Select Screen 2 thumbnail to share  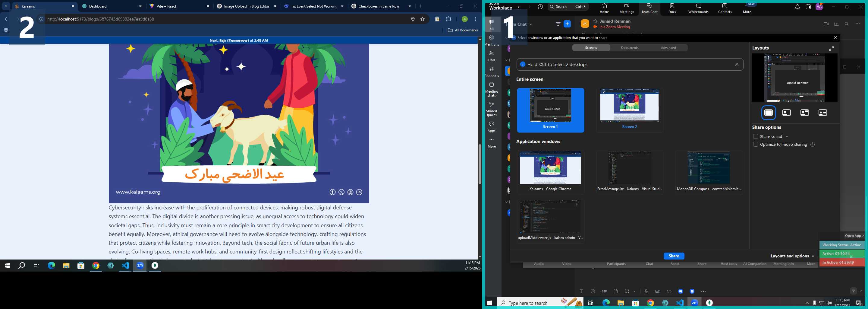629,110
